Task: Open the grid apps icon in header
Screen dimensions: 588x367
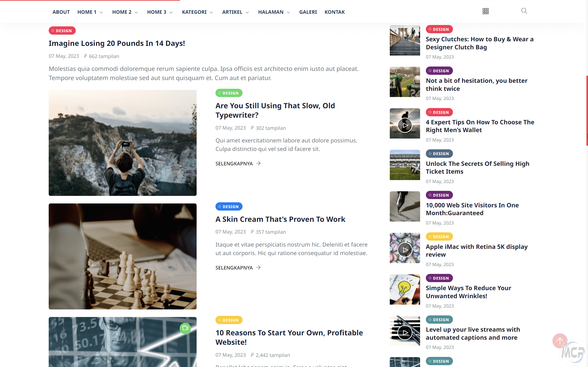Action: [x=486, y=11]
